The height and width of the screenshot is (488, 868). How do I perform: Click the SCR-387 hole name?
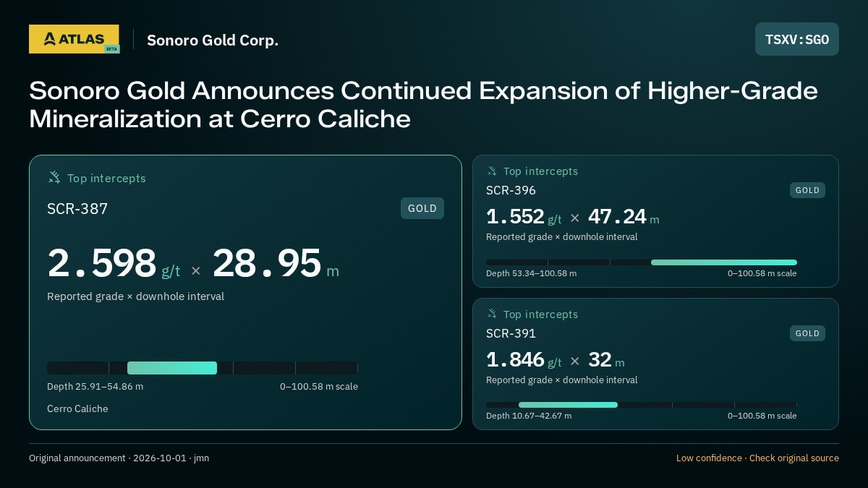(77, 209)
